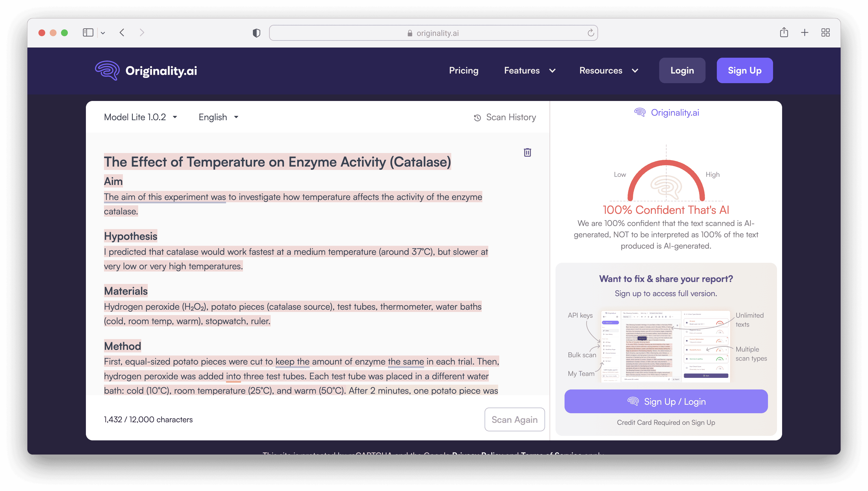The image size is (868, 491).
Task: Click the Scan History clock icon
Action: coord(477,118)
